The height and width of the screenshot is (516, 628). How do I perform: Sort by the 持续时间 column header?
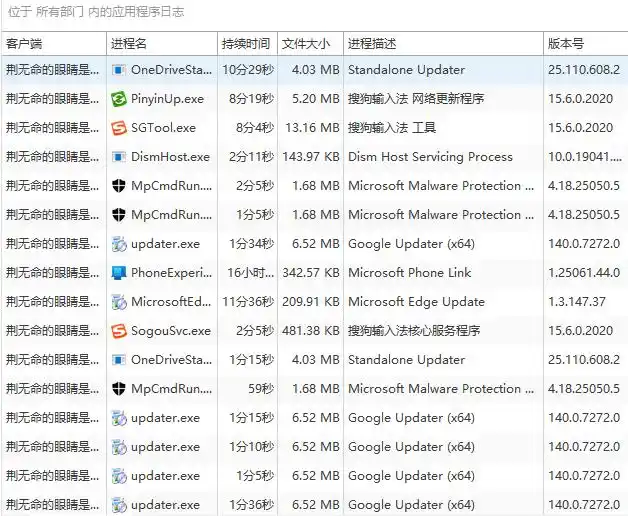(x=248, y=44)
